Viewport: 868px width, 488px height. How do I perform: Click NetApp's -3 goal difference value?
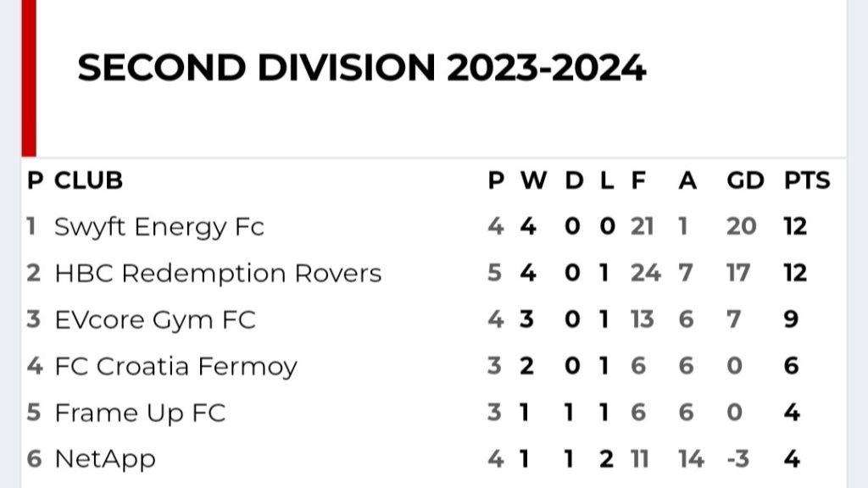click(738, 458)
